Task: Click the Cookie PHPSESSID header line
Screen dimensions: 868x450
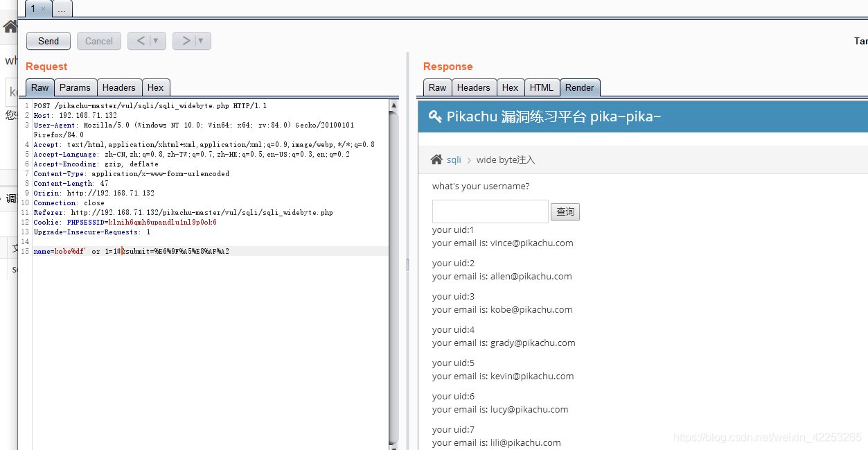Action: click(125, 223)
